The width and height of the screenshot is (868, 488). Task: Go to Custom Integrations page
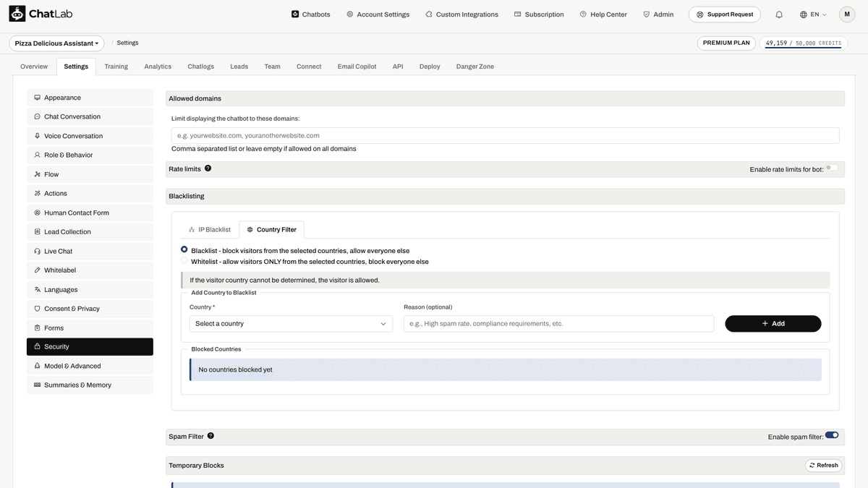[x=461, y=14]
